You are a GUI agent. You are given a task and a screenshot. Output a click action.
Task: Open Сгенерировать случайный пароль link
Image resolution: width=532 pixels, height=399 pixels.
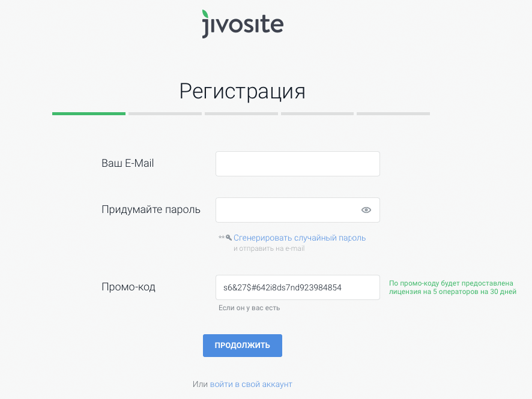(300, 238)
